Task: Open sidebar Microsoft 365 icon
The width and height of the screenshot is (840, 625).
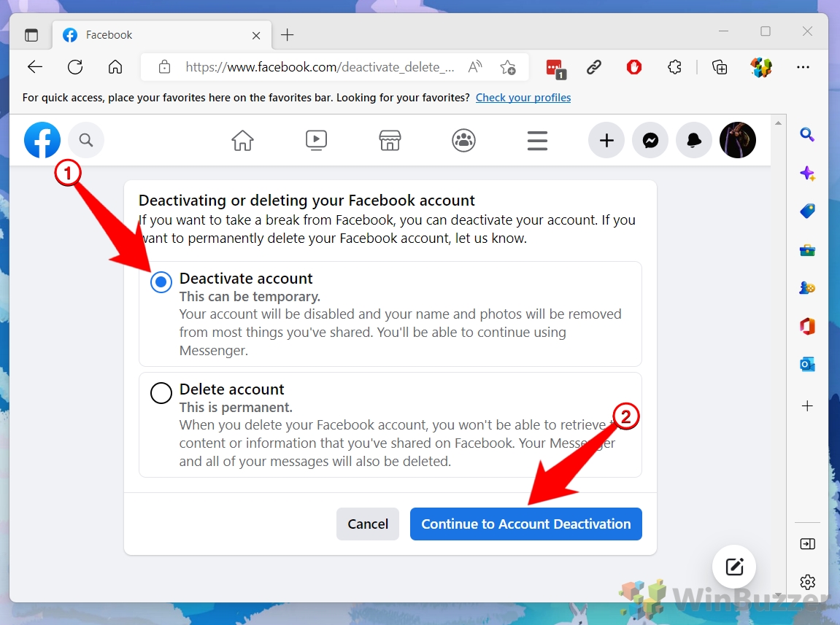Action: (807, 326)
